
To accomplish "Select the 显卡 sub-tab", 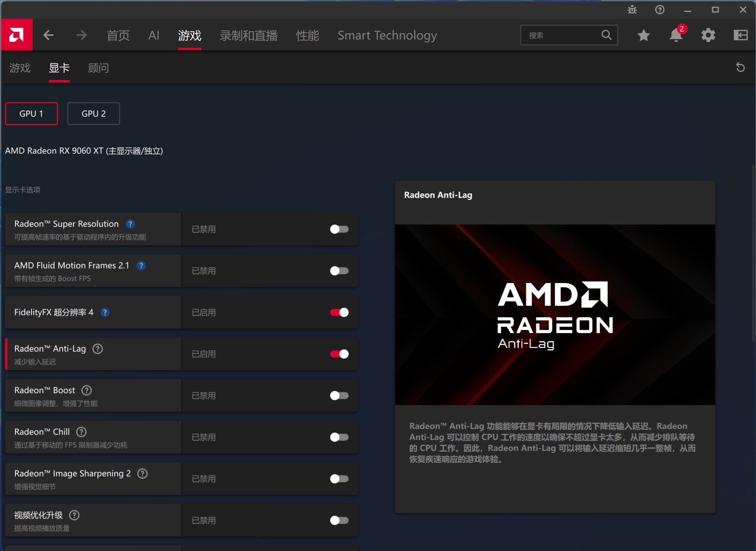I will (59, 68).
